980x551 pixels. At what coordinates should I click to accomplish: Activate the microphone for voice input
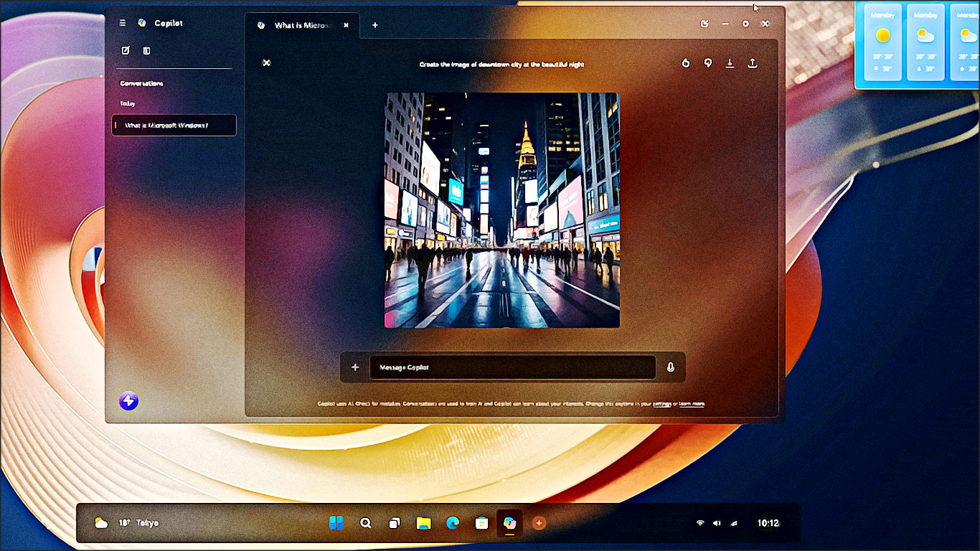click(670, 367)
